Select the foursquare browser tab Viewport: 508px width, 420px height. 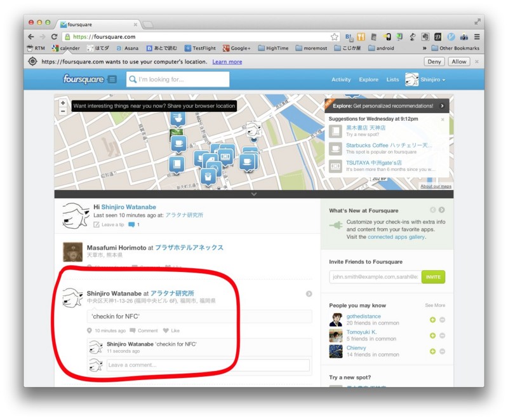coord(99,24)
